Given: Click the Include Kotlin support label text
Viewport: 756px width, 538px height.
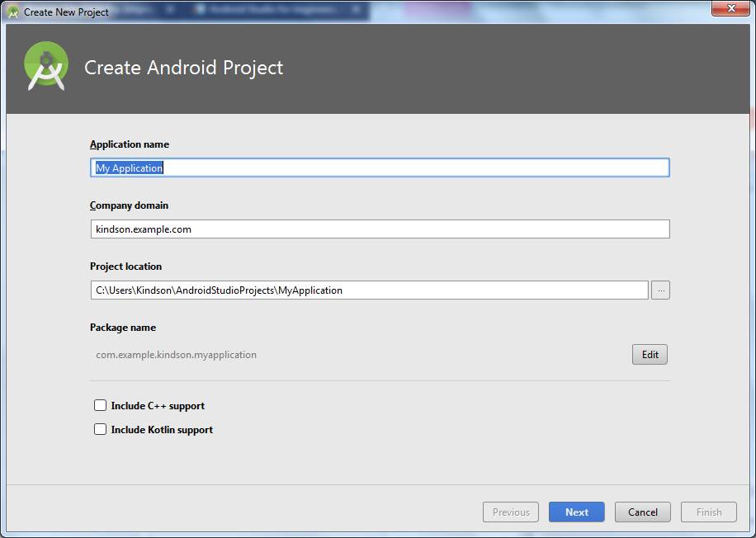Looking at the screenshot, I should point(162,430).
